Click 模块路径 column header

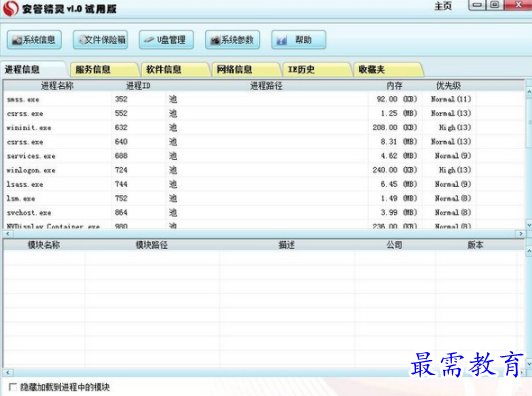click(152, 245)
